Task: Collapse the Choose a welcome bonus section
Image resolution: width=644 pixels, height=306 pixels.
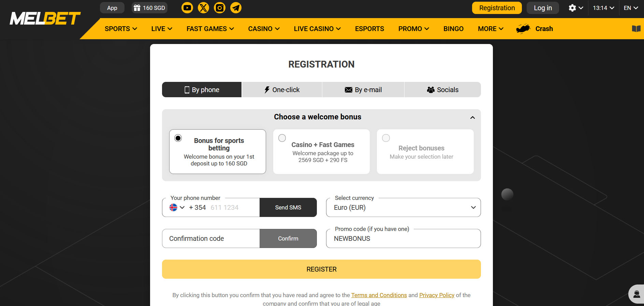Action: pos(472,117)
